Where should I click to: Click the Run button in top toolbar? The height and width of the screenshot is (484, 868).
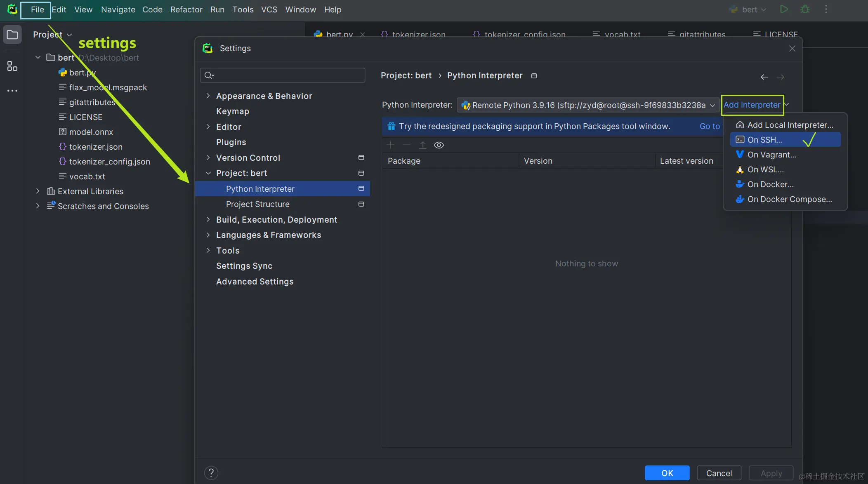784,9
